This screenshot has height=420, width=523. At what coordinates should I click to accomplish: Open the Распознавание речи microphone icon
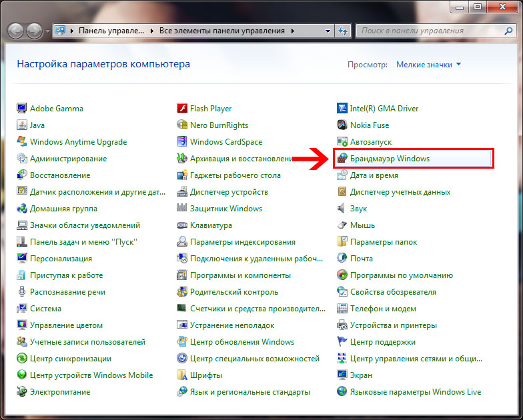(x=21, y=292)
